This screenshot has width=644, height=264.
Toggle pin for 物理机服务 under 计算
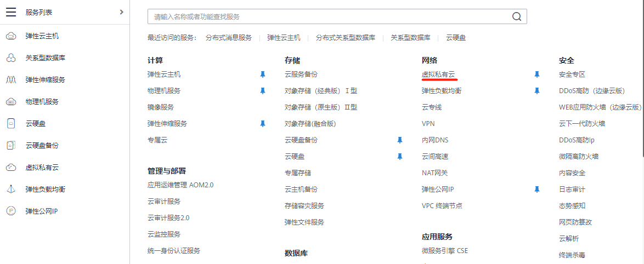pos(263,91)
